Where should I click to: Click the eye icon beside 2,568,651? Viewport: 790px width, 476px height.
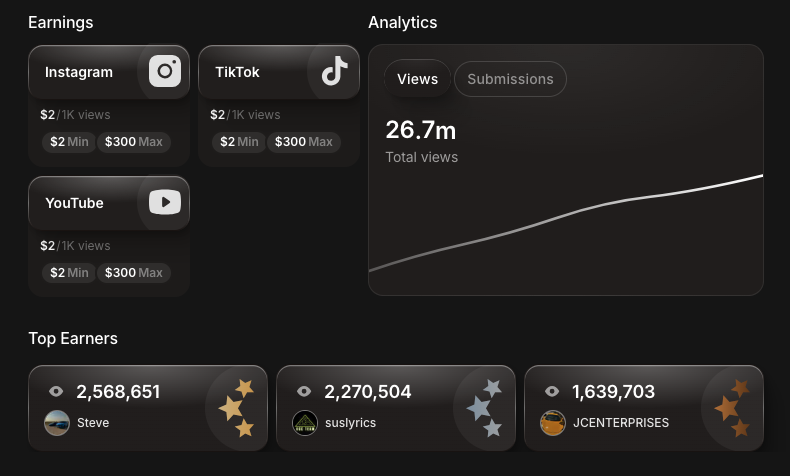point(56,391)
